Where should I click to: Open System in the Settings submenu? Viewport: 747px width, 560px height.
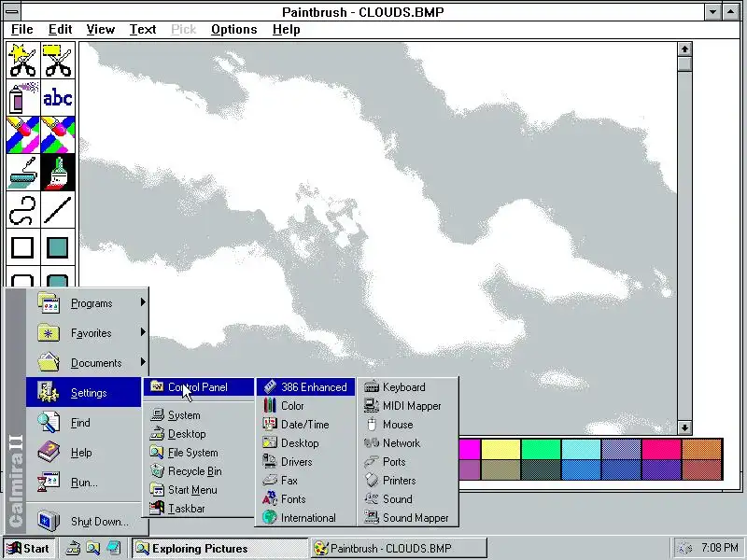199,415
